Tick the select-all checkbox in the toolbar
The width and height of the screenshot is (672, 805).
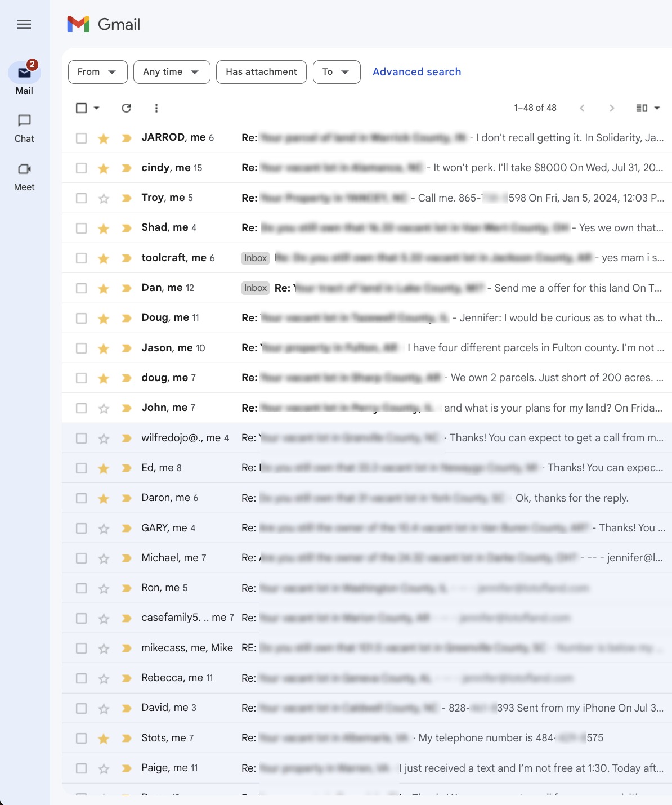click(x=82, y=108)
